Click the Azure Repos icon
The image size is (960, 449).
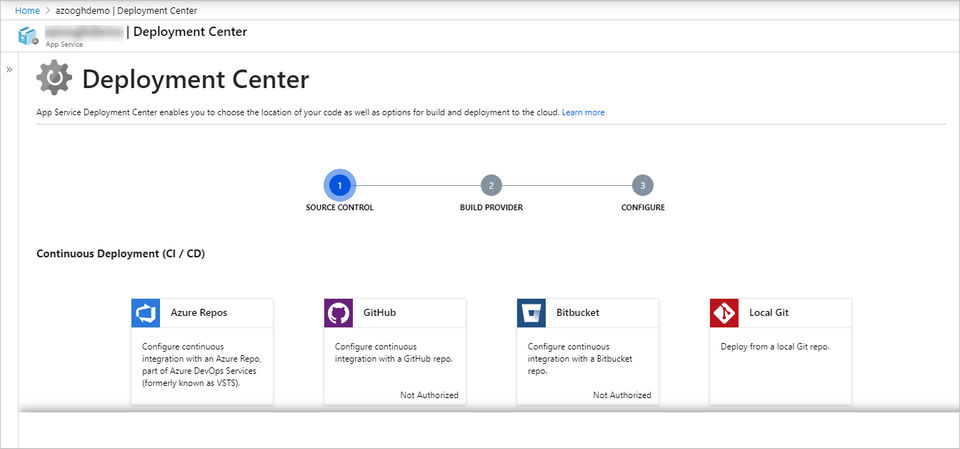[x=146, y=313]
